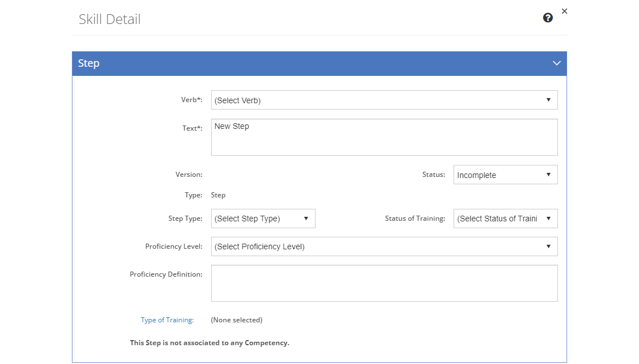Open the Select Proficiency Level dropdown
Image resolution: width=639 pixels, height=364 pixels.
[385, 246]
